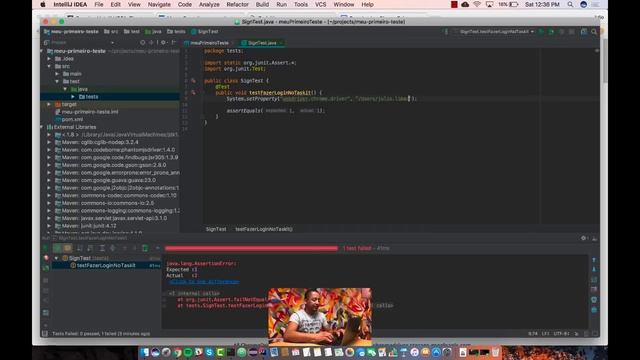Click run gutter icon beside testFazerLoginNoTaskit method

pos(193,93)
